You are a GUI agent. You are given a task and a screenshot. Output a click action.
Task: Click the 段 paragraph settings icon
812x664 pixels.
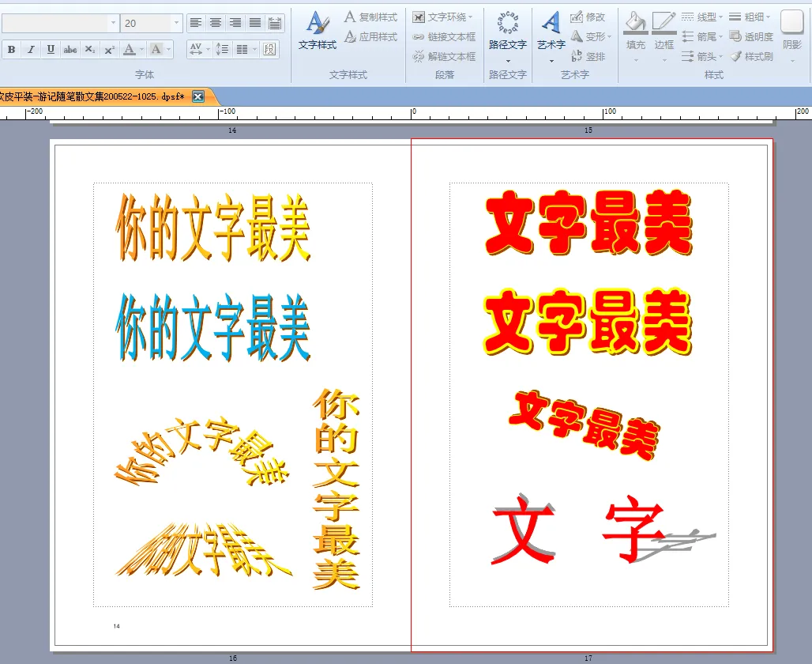point(269,49)
